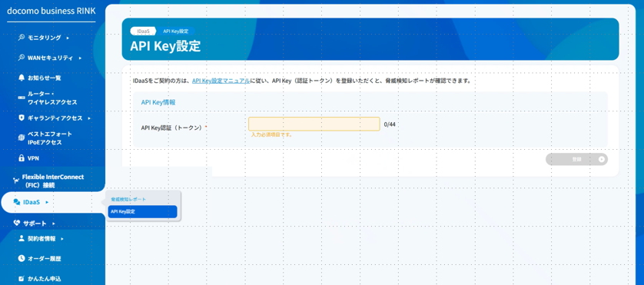
Task: Click the IDaaS sidebar icon
Action: click(16, 201)
